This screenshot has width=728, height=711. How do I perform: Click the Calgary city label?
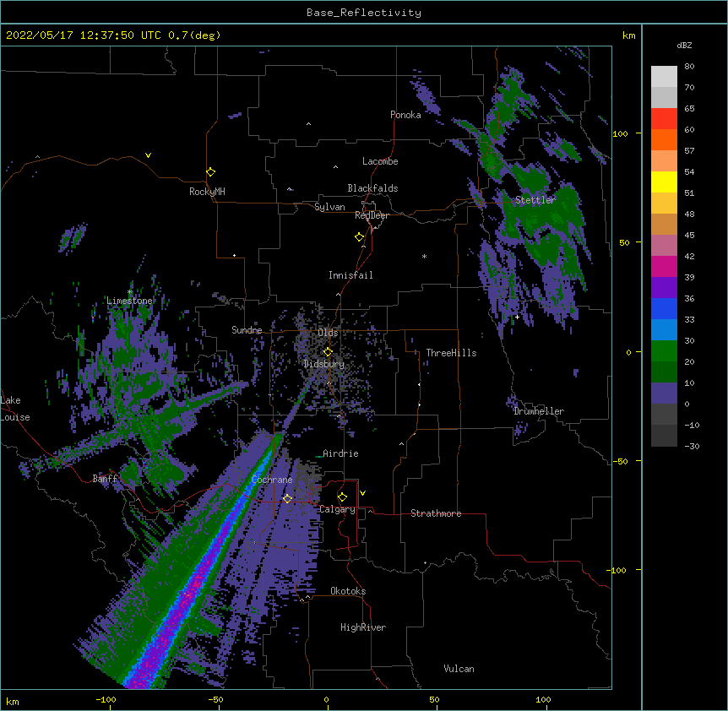click(x=337, y=509)
